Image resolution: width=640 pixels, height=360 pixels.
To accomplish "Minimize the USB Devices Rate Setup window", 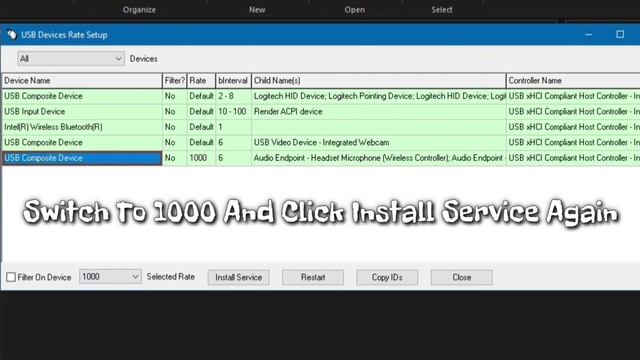I will click(589, 35).
